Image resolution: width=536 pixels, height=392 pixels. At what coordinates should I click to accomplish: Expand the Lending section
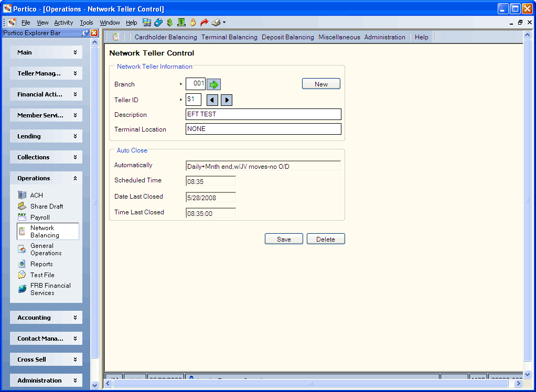tap(46, 136)
